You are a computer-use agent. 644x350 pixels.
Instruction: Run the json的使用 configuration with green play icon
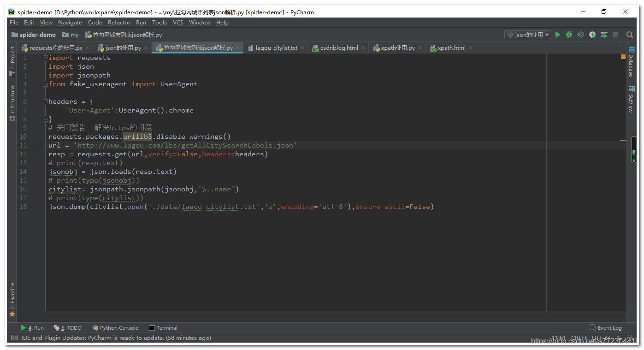tap(557, 35)
